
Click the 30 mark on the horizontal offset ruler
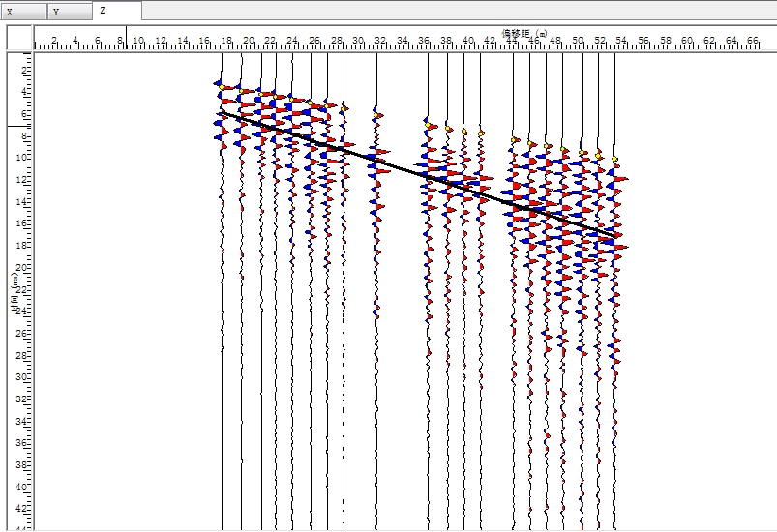[x=358, y=41]
